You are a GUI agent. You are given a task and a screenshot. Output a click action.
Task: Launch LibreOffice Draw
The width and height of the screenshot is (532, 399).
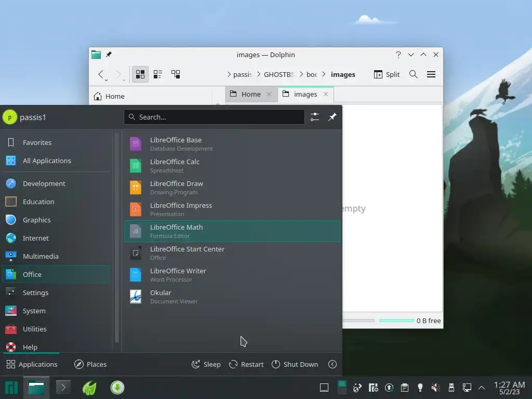tap(232, 188)
